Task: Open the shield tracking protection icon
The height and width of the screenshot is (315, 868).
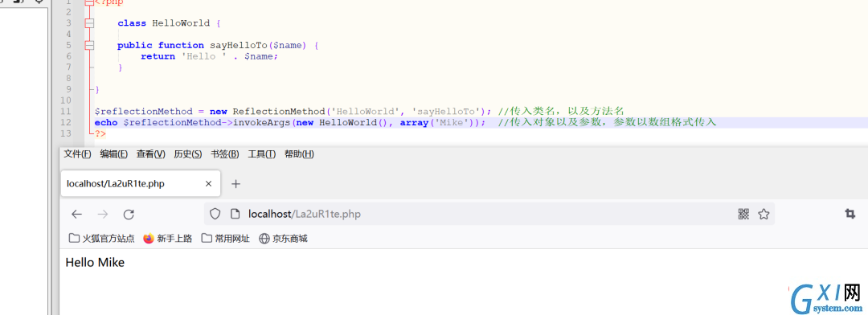Action: [215, 214]
